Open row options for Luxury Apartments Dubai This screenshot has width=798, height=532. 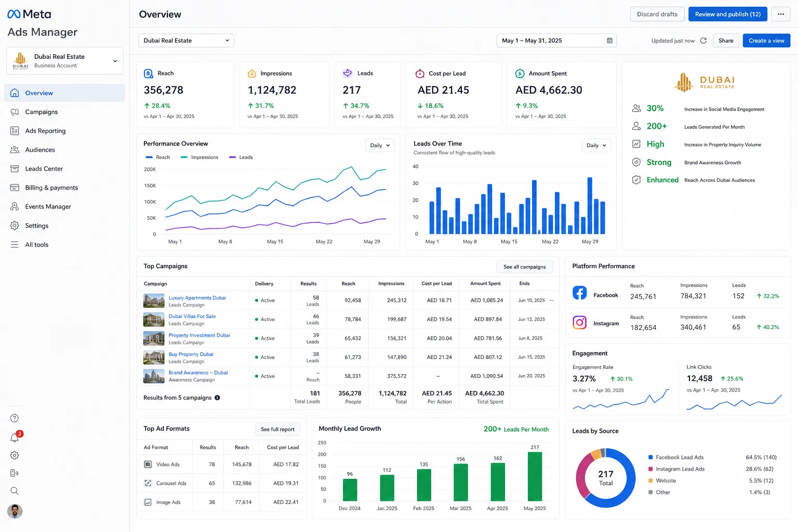552,300
